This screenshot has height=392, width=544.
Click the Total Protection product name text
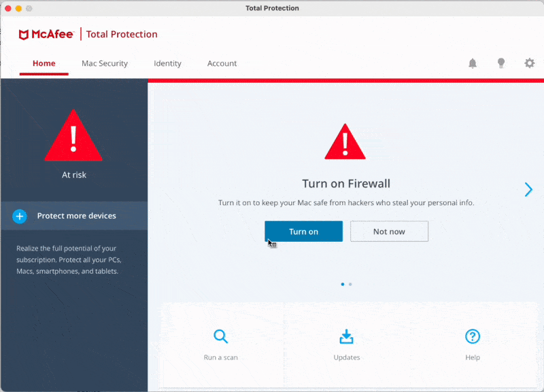point(122,35)
